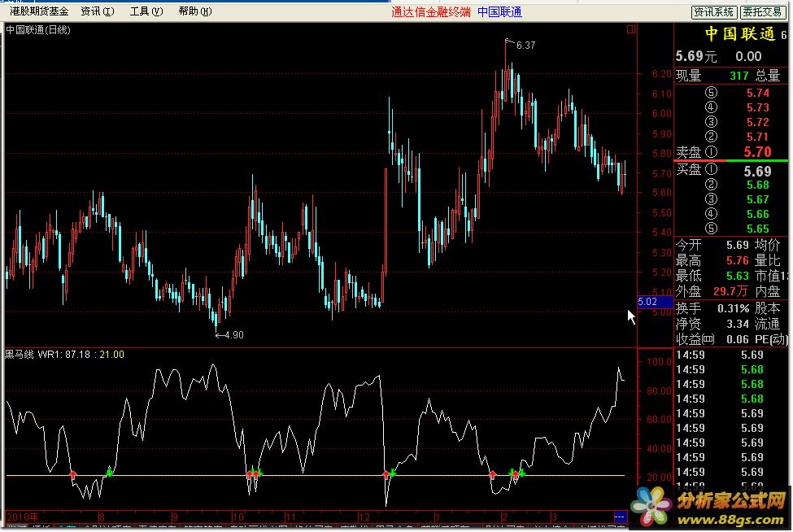Click the 4.90 low price annotation
Viewport: 793px width, 532px height.
(234, 335)
